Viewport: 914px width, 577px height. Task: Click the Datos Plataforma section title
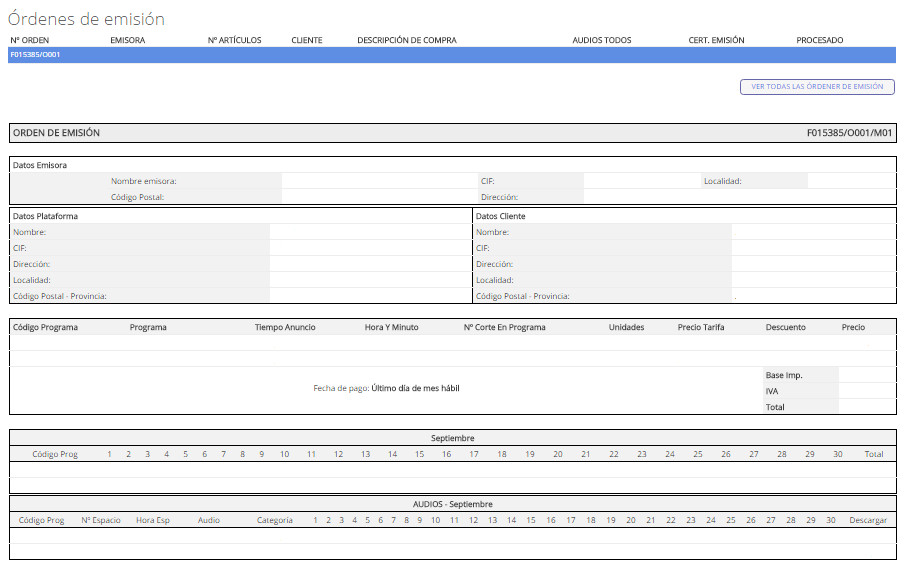click(x=45, y=216)
